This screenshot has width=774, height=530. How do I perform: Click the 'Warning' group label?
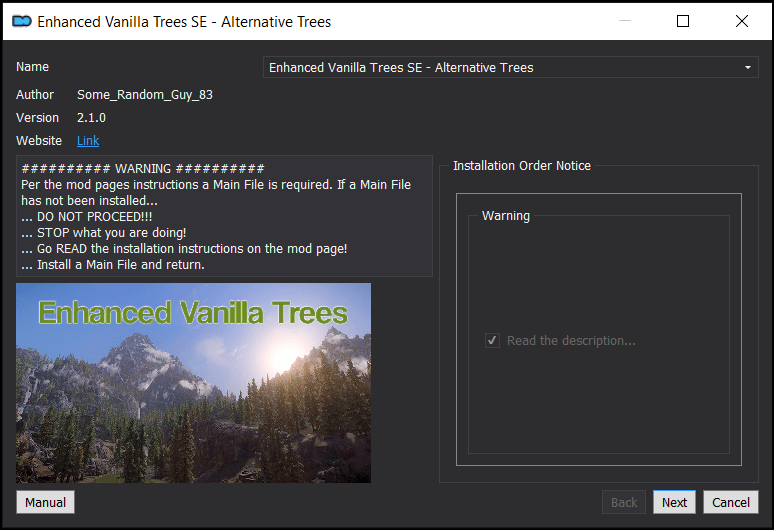(x=505, y=216)
